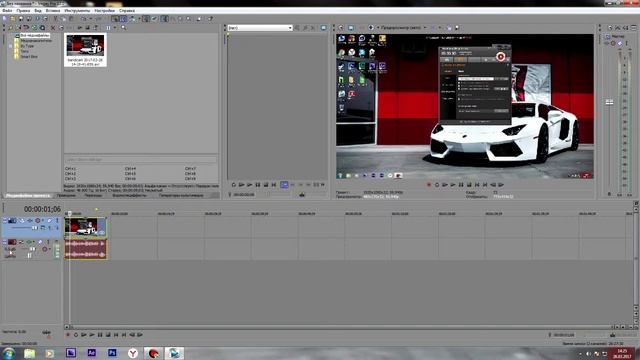
Task: Pause playback in main transport bar
Action: (100, 335)
